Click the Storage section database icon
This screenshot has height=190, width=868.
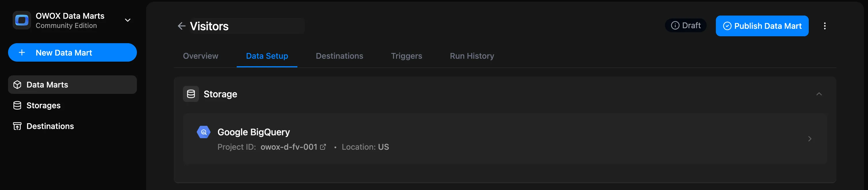[191, 94]
